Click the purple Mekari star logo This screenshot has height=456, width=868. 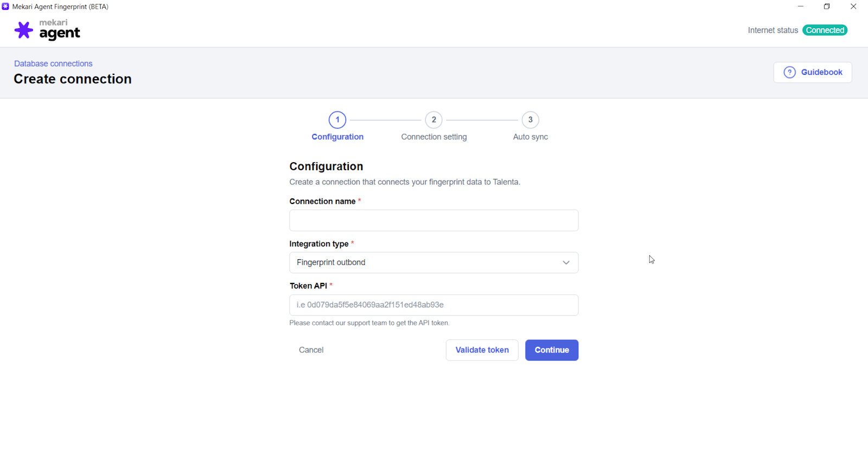[23, 30]
